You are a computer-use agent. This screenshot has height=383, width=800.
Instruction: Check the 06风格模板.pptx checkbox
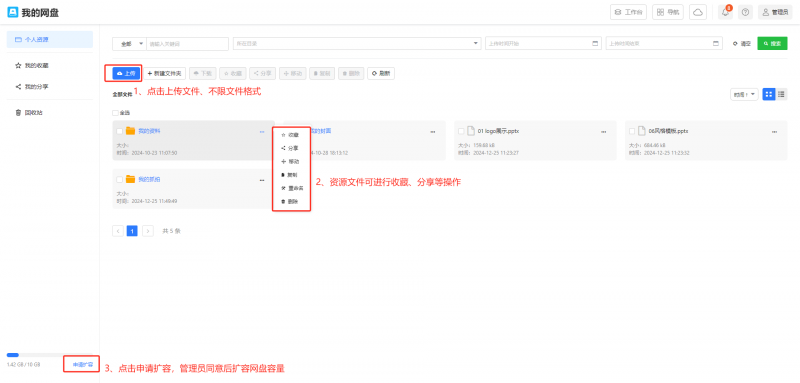point(632,132)
